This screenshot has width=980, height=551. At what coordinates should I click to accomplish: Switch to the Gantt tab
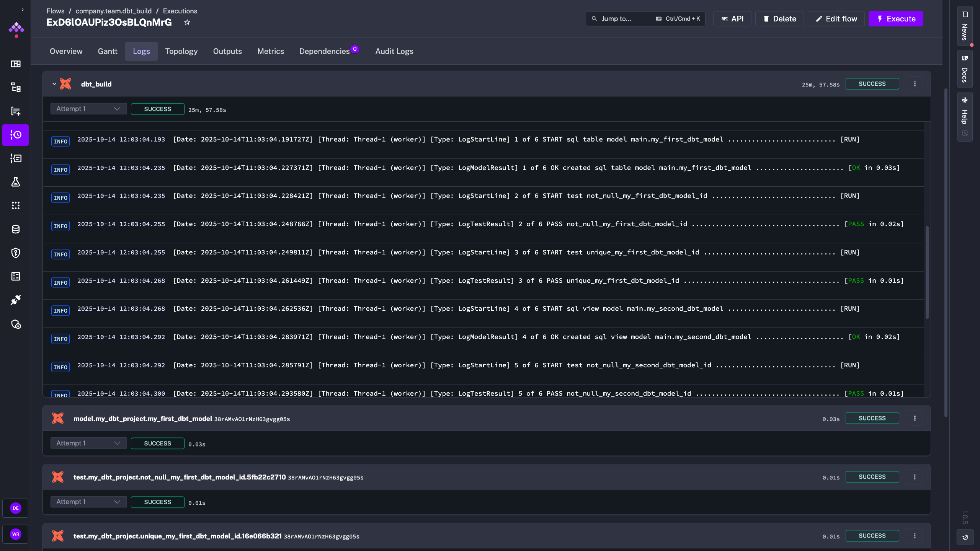pos(108,51)
